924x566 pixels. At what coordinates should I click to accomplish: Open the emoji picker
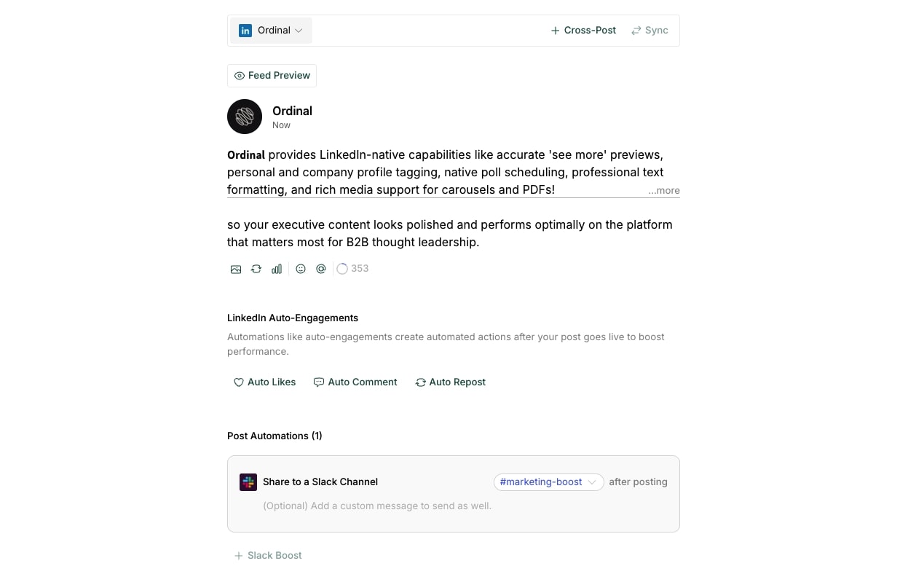click(300, 268)
